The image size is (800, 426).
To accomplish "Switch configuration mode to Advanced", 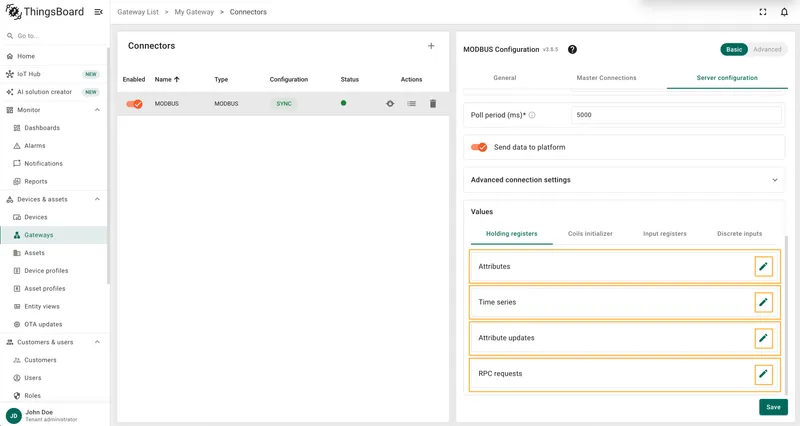I will [x=767, y=49].
